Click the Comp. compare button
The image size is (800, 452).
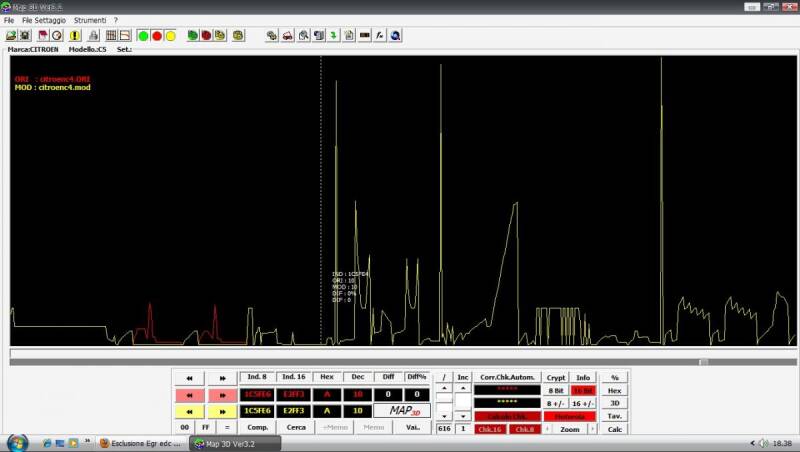[x=258, y=428]
